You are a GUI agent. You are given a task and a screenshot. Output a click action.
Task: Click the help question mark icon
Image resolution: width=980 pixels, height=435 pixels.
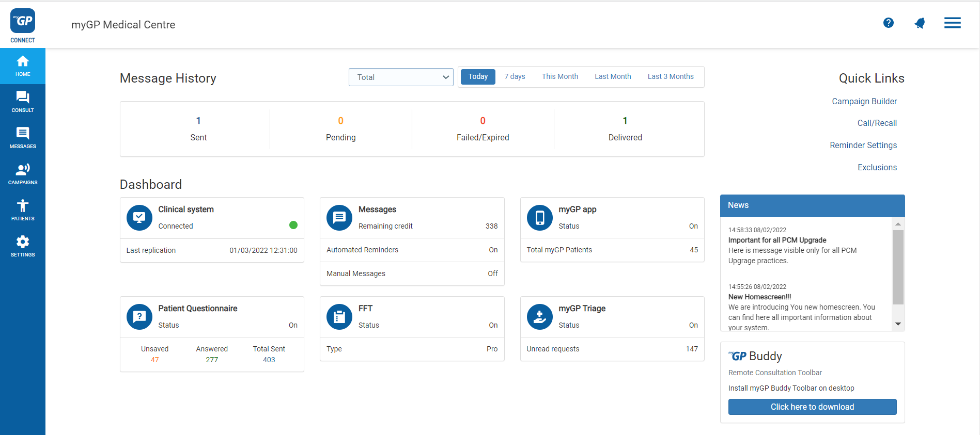pos(888,23)
